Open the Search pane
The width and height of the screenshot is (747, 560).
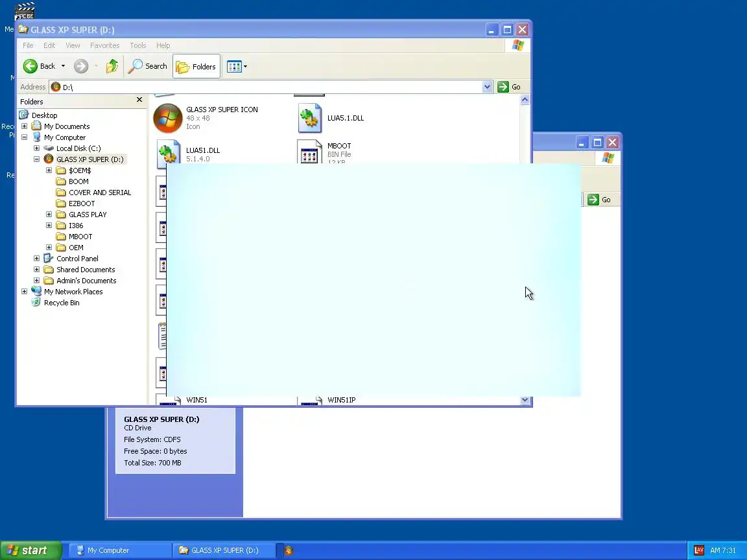tap(148, 66)
